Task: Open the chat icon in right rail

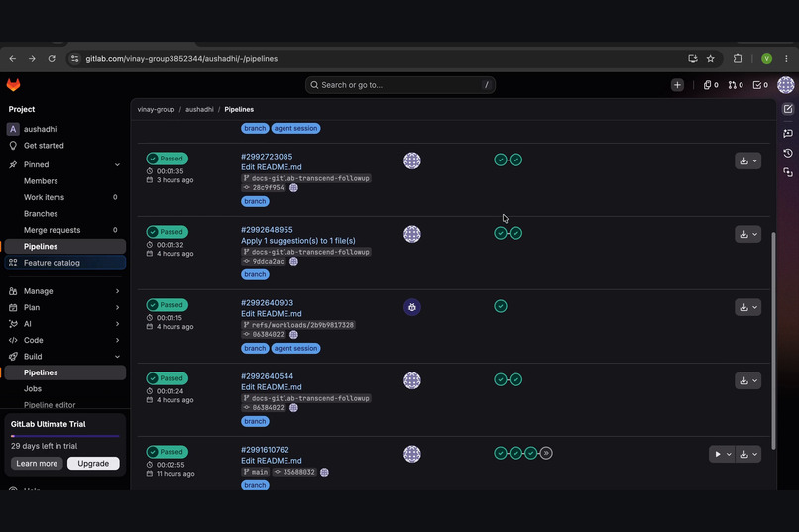Action: (x=788, y=133)
